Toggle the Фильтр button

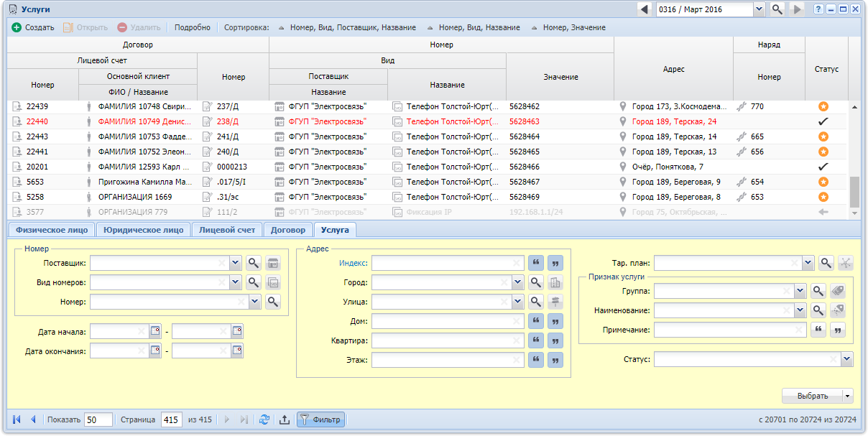pyautogui.click(x=320, y=419)
